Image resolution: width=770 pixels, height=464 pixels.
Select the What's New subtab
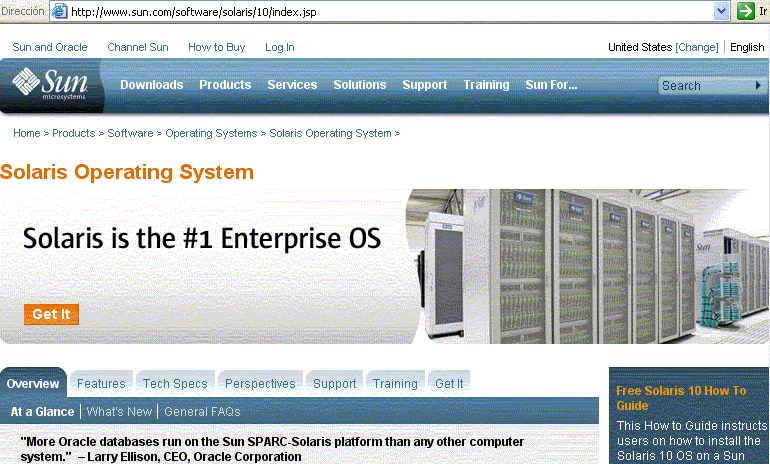[x=119, y=411]
